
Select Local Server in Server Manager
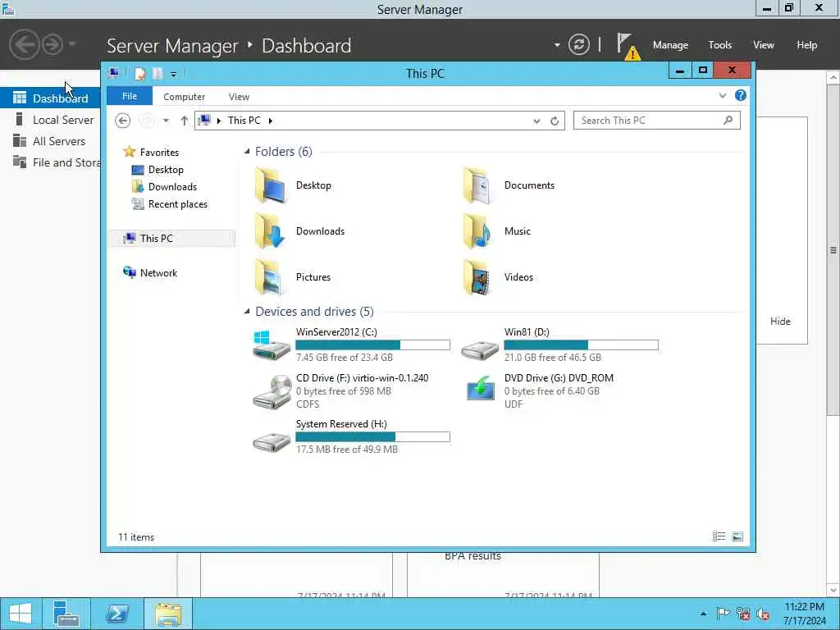pyautogui.click(x=50, y=120)
